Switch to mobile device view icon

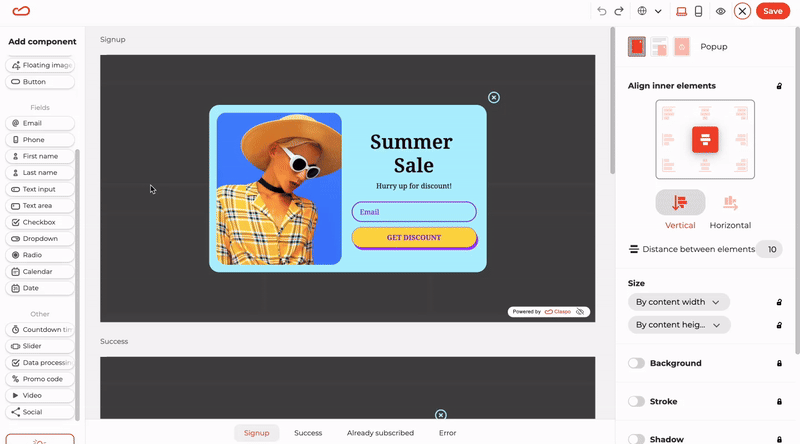pyautogui.click(x=698, y=11)
